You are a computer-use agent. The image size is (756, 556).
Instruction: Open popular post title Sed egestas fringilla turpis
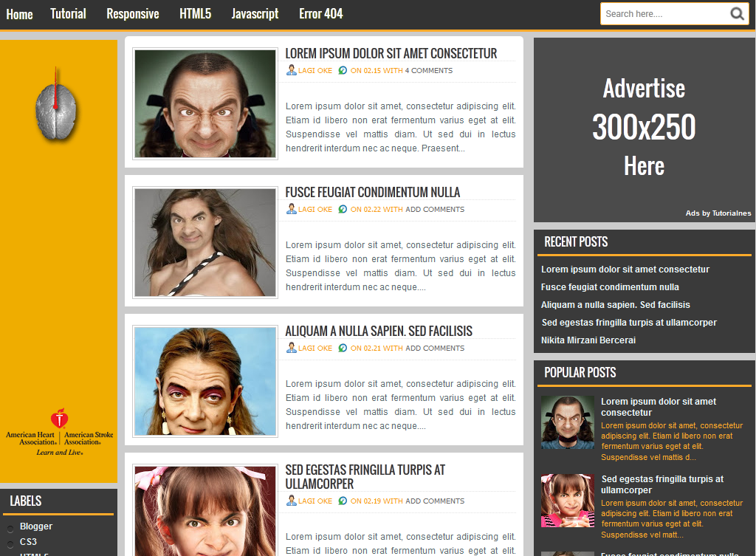coord(662,484)
